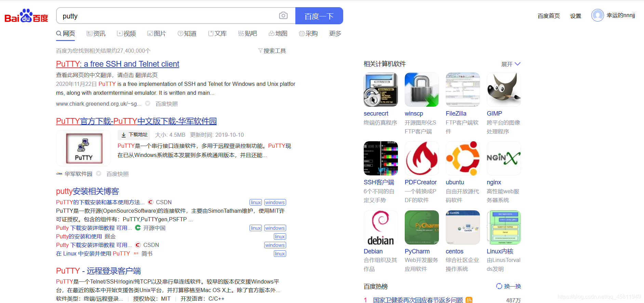
Task: Open the 更多 search categories menu
Action: 335,34
